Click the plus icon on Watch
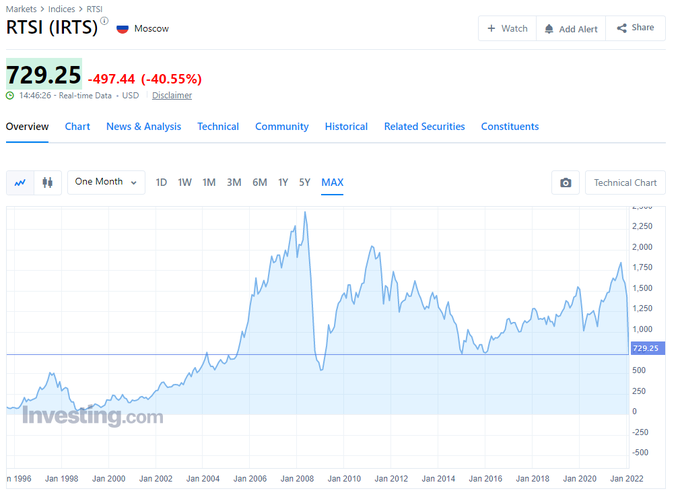 491,29
